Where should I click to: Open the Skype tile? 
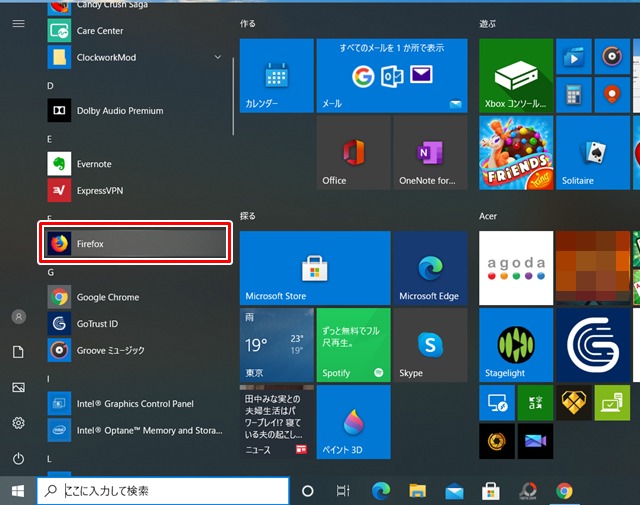click(430, 345)
